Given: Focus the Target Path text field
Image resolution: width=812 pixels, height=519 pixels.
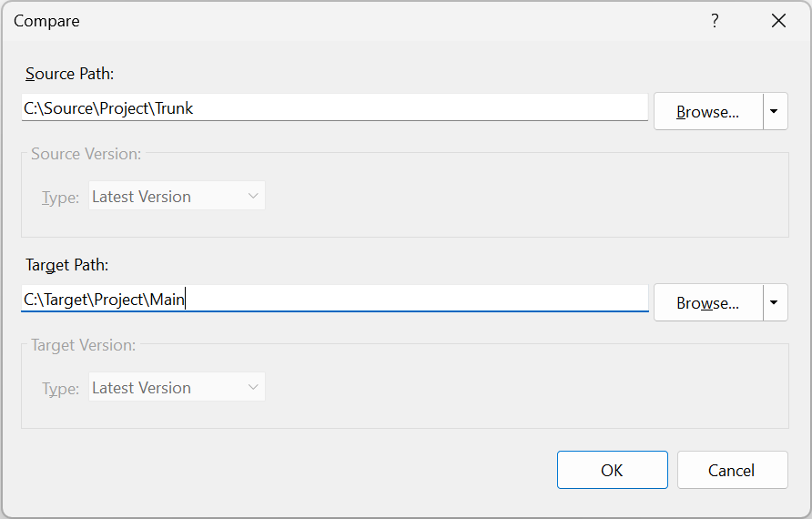Looking at the screenshot, I should click(x=334, y=299).
